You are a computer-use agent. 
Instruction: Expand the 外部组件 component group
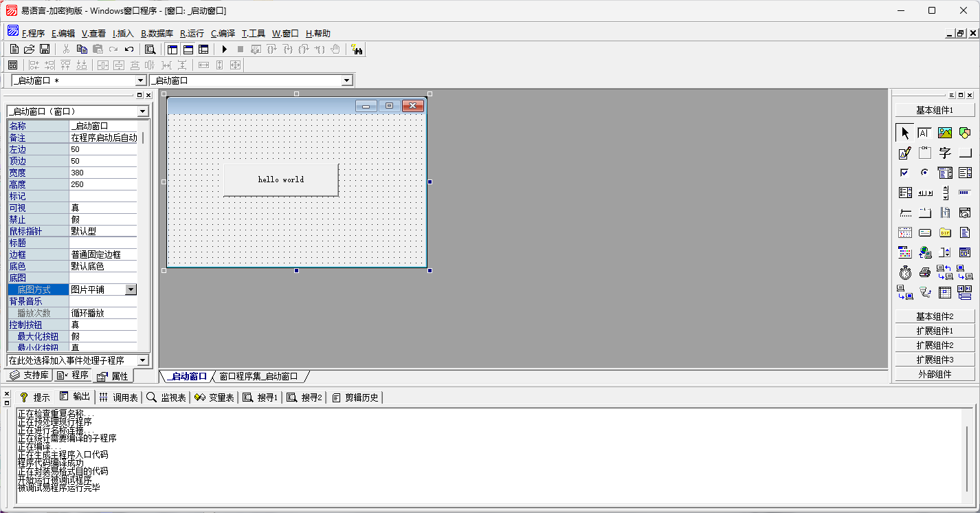pyautogui.click(x=935, y=374)
